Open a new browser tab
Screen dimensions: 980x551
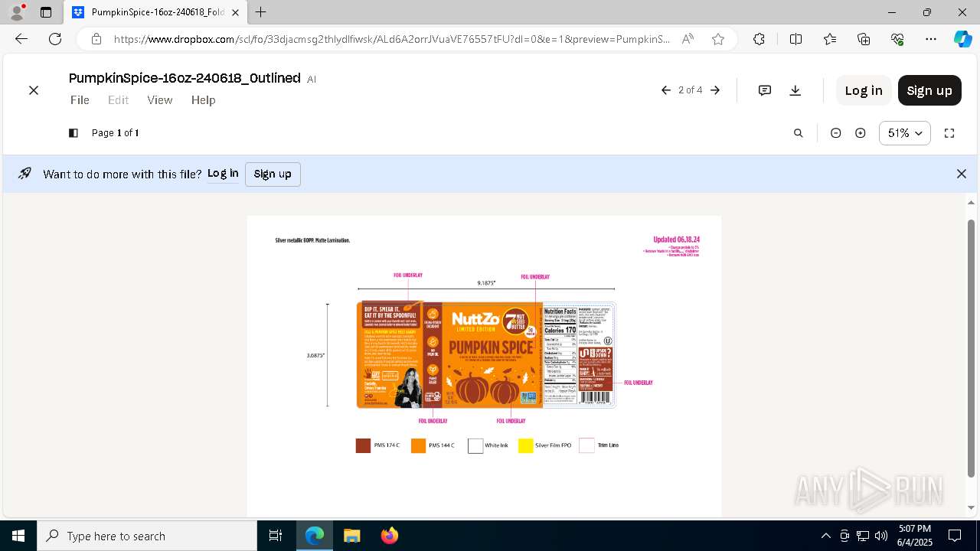261,12
